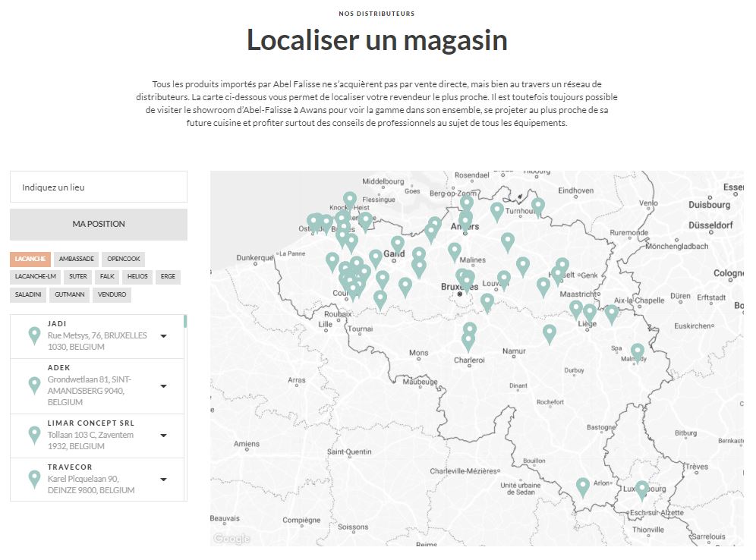The image size is (756, 560).
Task: Open the pin between Liège and Aix-la-Chapelle
Action: coord(611,313)
